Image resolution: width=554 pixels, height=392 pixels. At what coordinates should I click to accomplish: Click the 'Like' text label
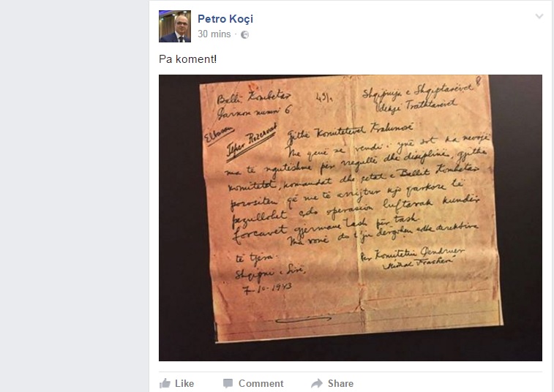pos(184,383)
